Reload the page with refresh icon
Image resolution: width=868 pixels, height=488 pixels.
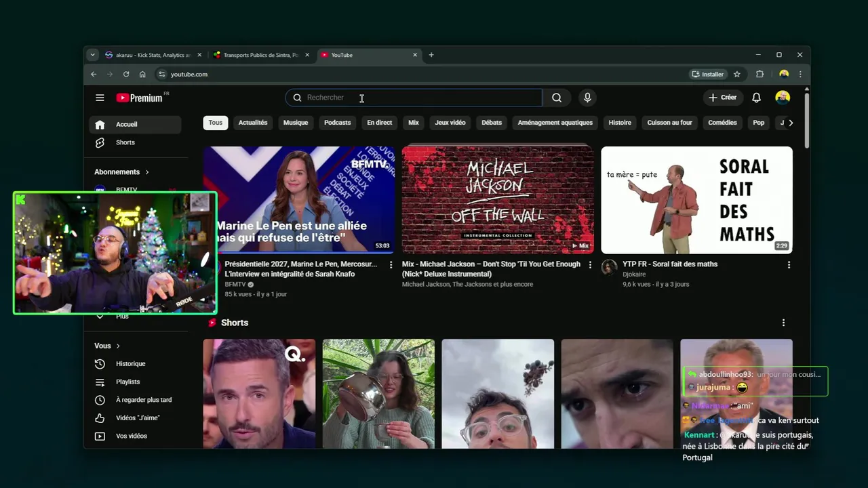coord(126,74)
